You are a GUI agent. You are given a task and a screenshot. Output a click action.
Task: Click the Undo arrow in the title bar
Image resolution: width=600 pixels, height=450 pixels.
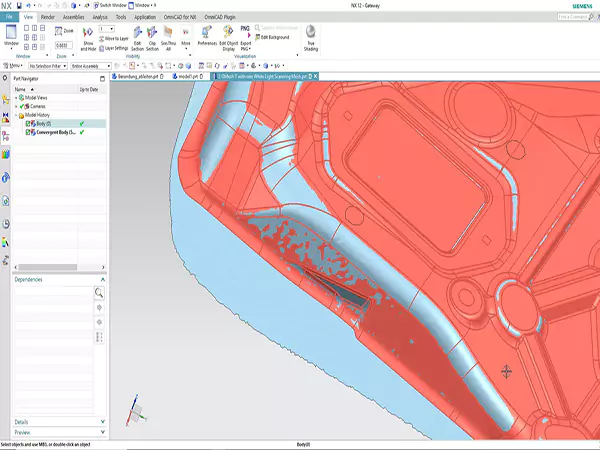point(28,6)
